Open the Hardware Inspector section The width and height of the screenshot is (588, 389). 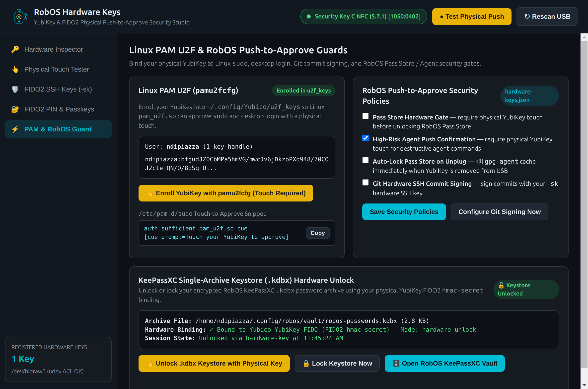tap(58, 49)
